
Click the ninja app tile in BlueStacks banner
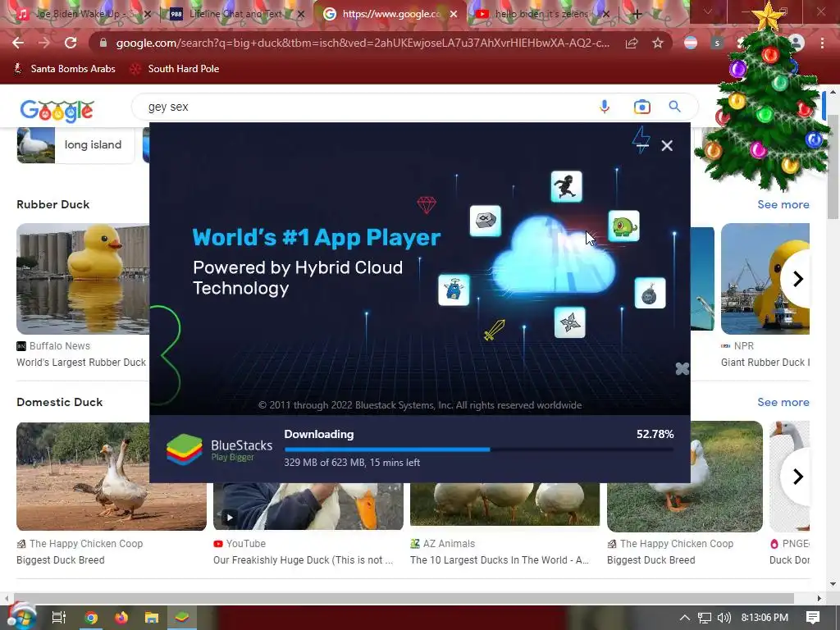click(566, 186)
